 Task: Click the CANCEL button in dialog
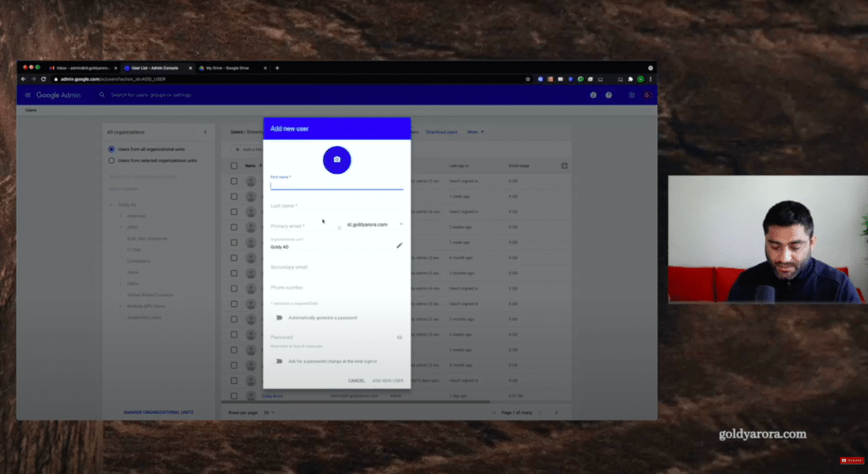click(356, 381)
